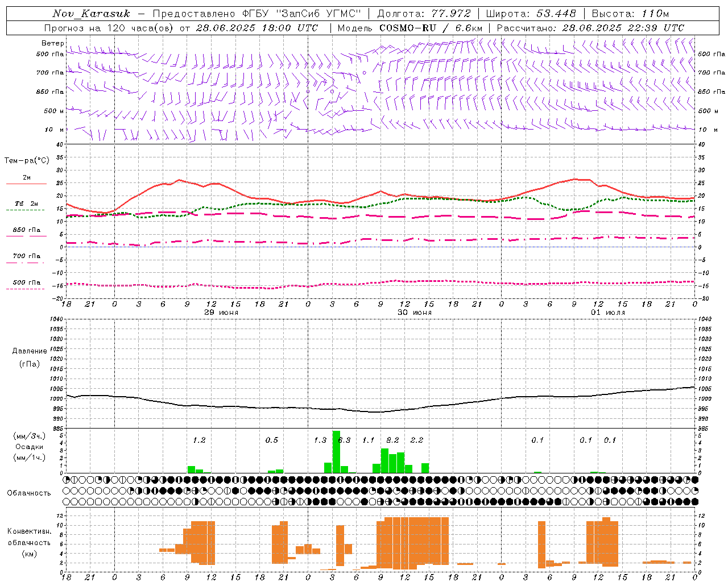The width and height of the screenshot is (728, 582).
Task: Click the Td 2м legend label
Action: pyautogui.click(x=27, y=203)
